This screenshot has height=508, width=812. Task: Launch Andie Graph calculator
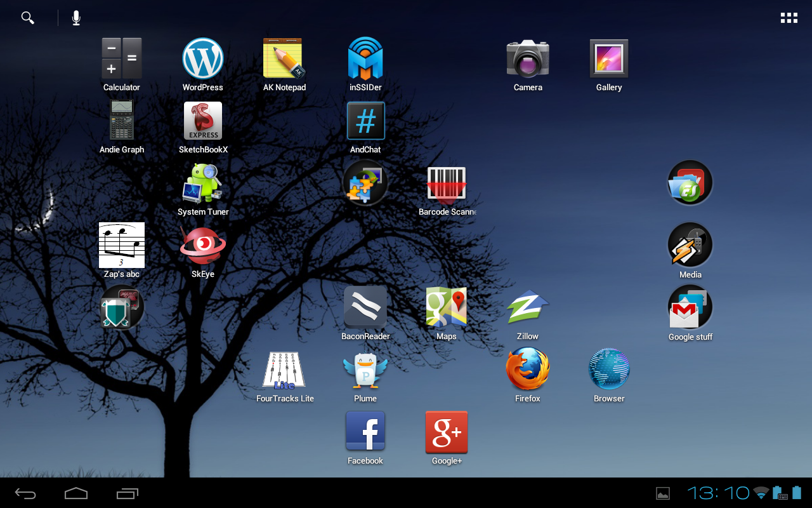coord(122,127)
